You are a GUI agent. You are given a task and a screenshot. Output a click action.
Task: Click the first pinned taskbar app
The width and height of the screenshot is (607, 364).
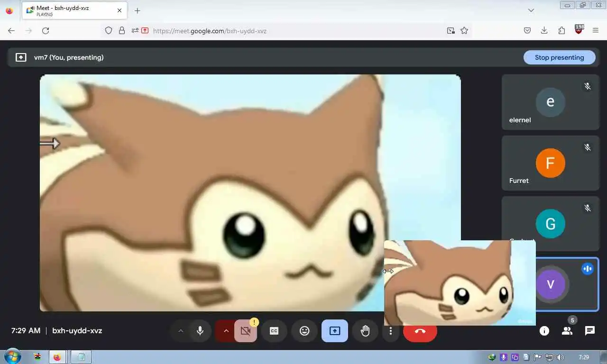(37, 357)
